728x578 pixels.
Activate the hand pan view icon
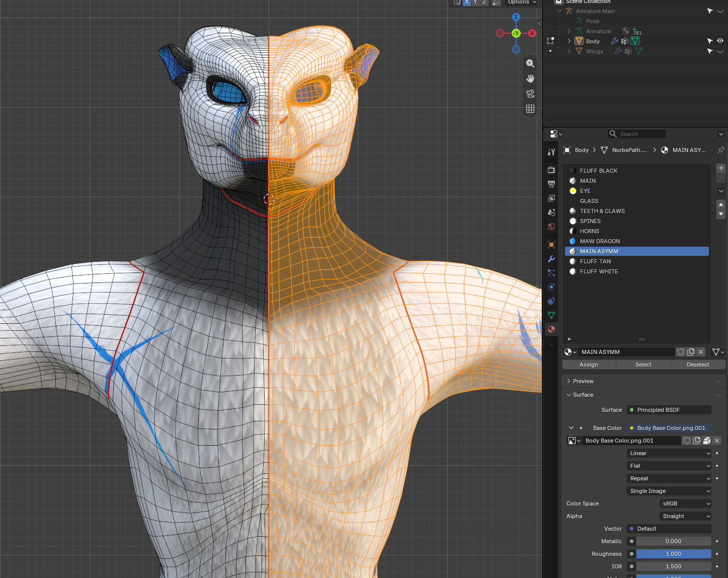point(530,79)
